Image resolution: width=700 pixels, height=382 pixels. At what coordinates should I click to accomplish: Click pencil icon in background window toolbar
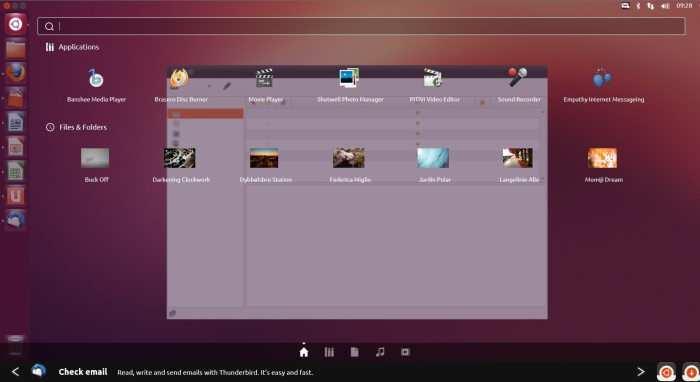[227, 86]
